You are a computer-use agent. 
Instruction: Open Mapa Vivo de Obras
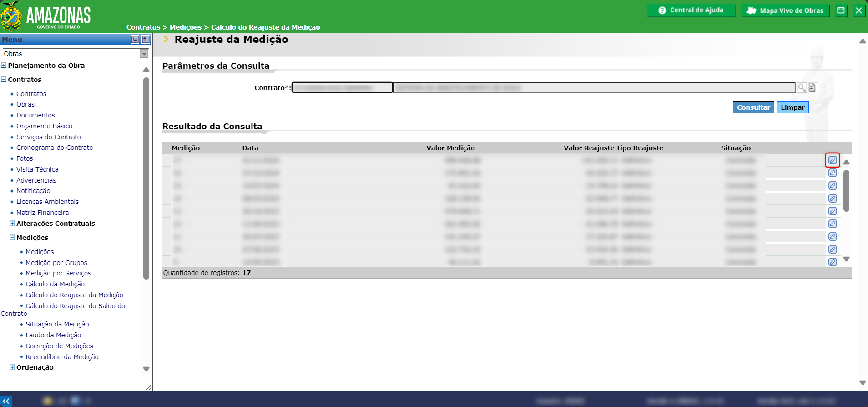click(x=785, y=10)
